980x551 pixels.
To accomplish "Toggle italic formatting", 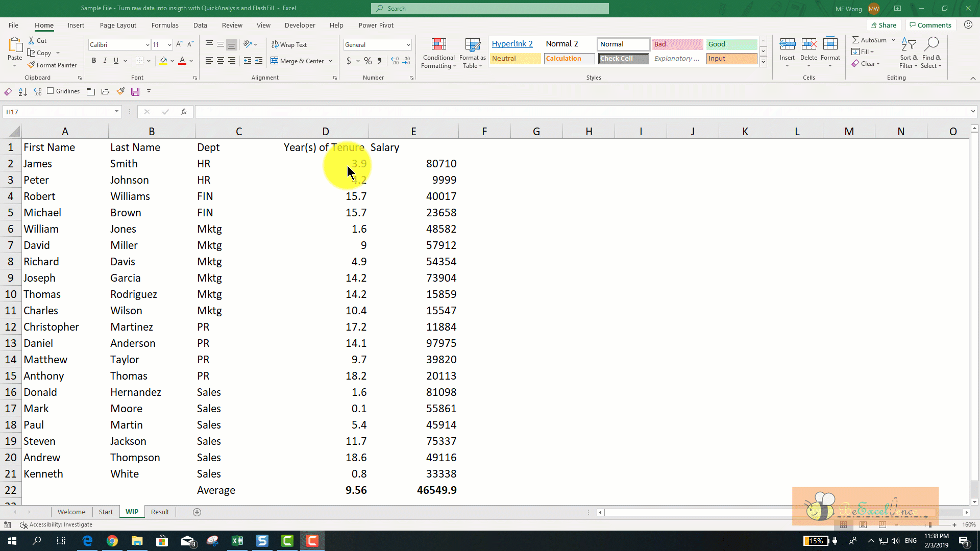I will coord(105,61).
